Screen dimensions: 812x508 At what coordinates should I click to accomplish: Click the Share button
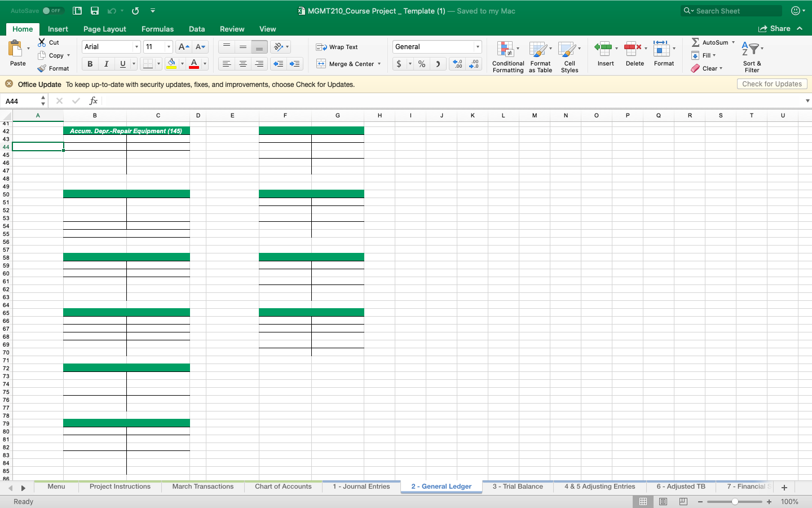(778, 28)
